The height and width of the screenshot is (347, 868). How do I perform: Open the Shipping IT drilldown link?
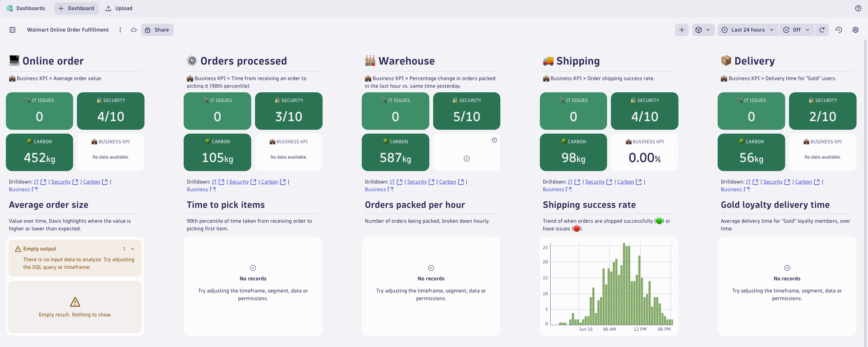point(570,182)
